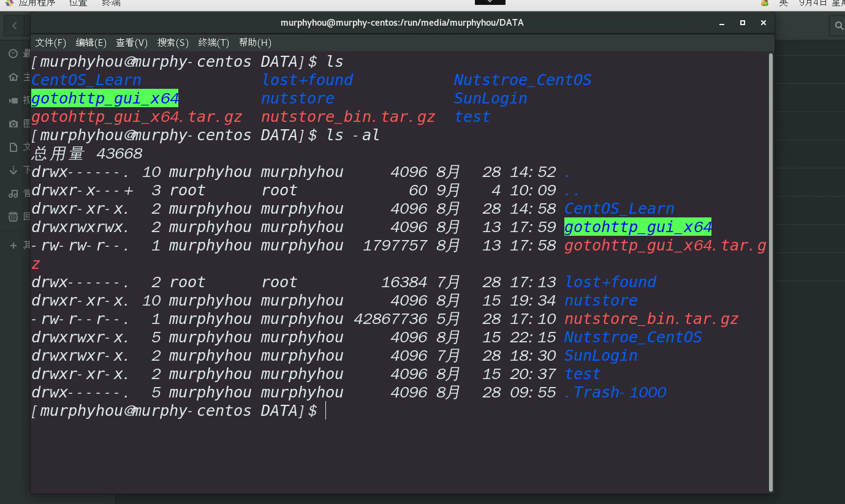Go back in Files window
The image size is (845, 504).
[14, 26]
